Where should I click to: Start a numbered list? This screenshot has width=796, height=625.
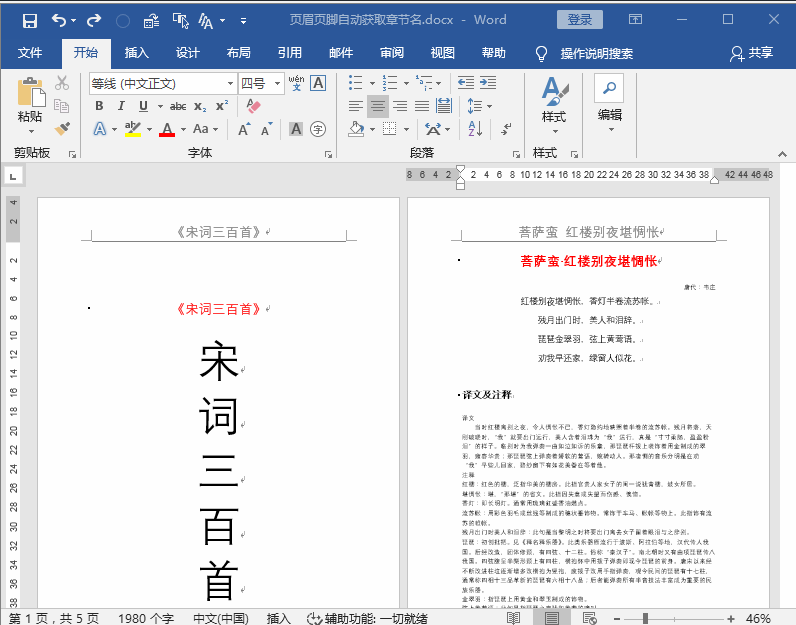tap(390, 82)
